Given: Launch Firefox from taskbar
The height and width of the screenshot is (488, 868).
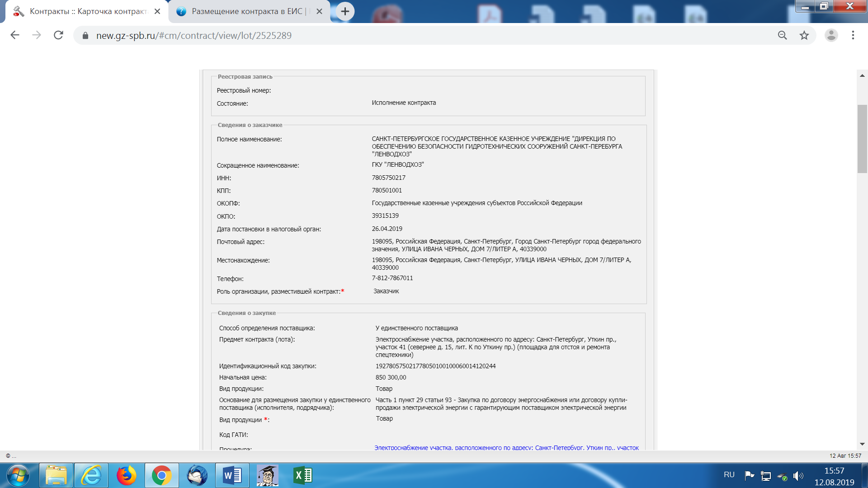Looking at the screenshot, I should 127,475.
